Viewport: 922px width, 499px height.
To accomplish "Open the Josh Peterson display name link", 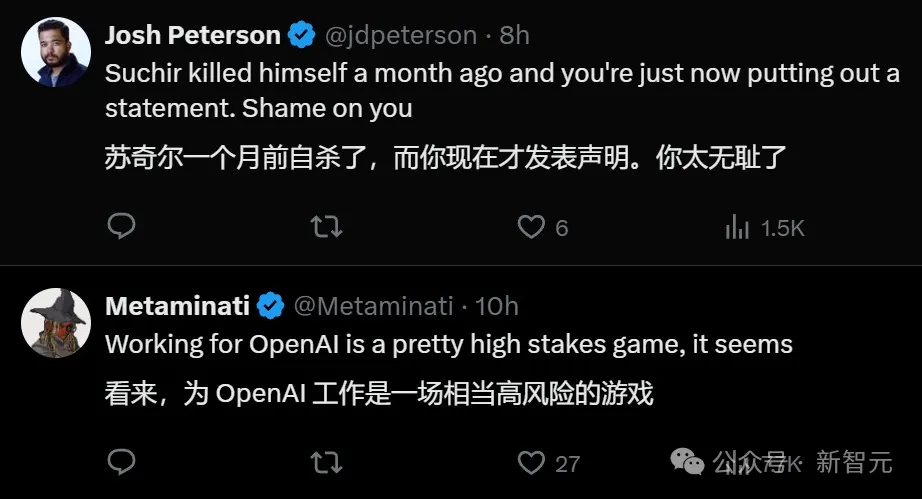I will point(192,36).
